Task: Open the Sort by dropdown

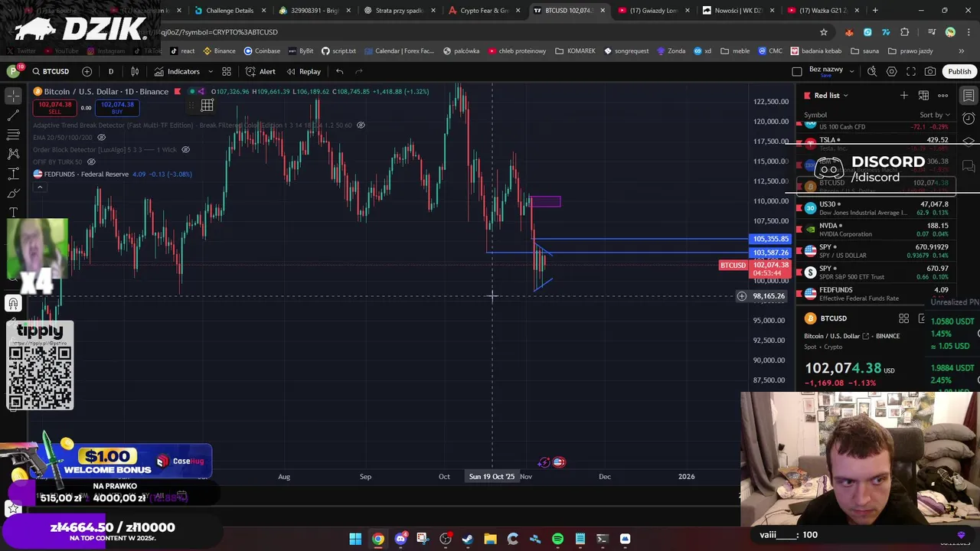Action: pyautogui.click(x=935, y=115)
